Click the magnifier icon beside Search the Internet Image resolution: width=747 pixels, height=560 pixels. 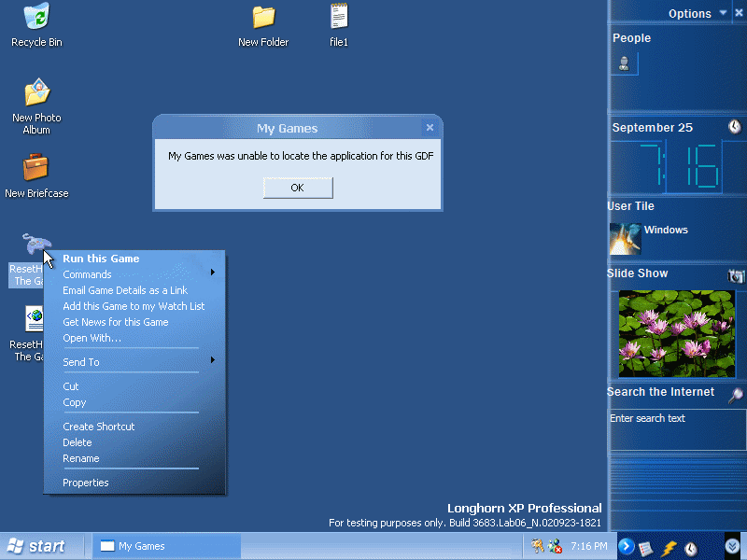tap(736, 395)
